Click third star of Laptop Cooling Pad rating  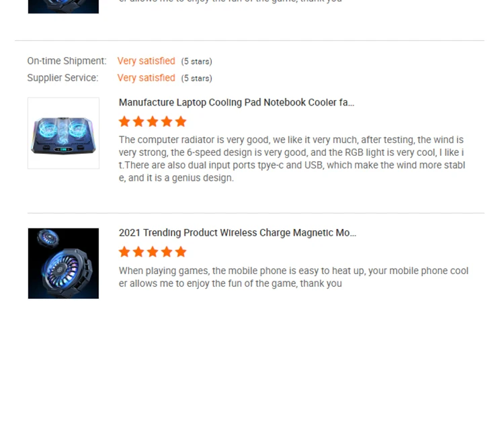click(153, 122)
